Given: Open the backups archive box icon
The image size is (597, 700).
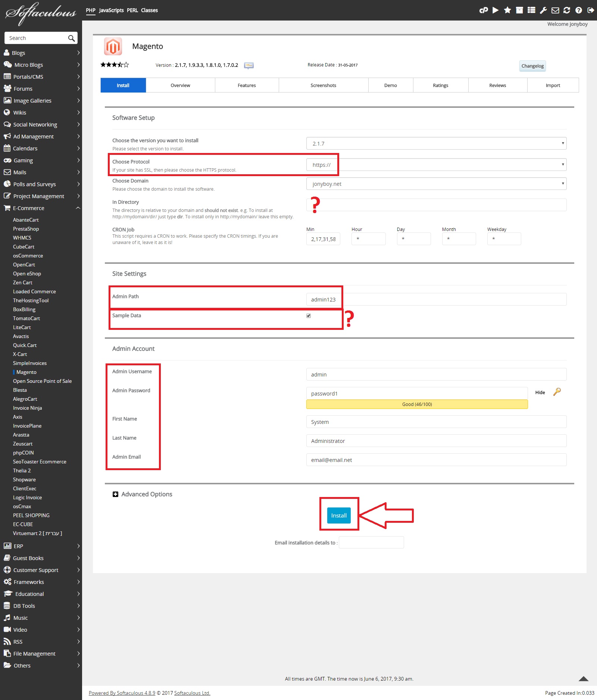Looking at the screenshot, I should pyautogui.click(x=519, y=10).
